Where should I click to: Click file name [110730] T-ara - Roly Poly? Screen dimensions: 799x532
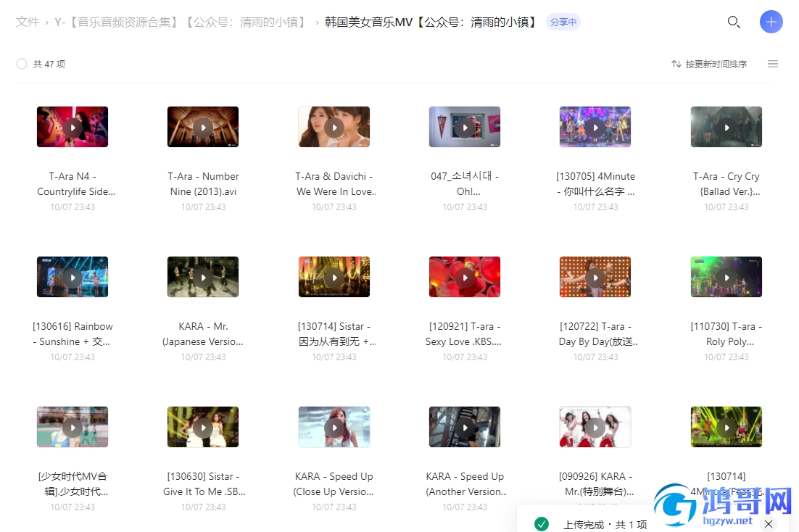click(726, 334)
